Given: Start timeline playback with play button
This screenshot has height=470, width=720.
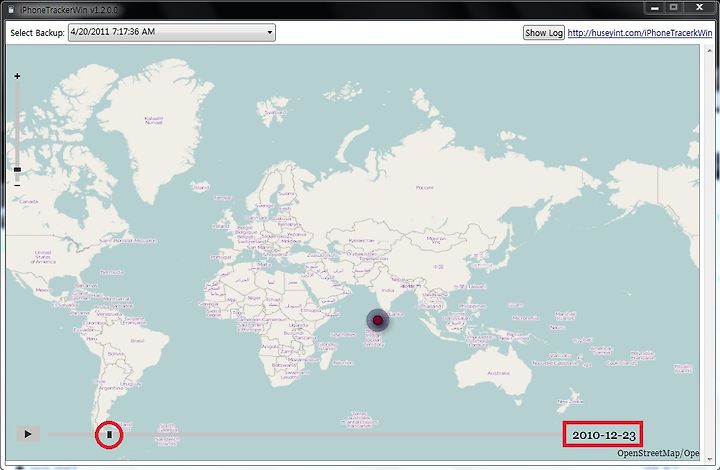Looking at the screenshot, I should (x=28, y=434).
